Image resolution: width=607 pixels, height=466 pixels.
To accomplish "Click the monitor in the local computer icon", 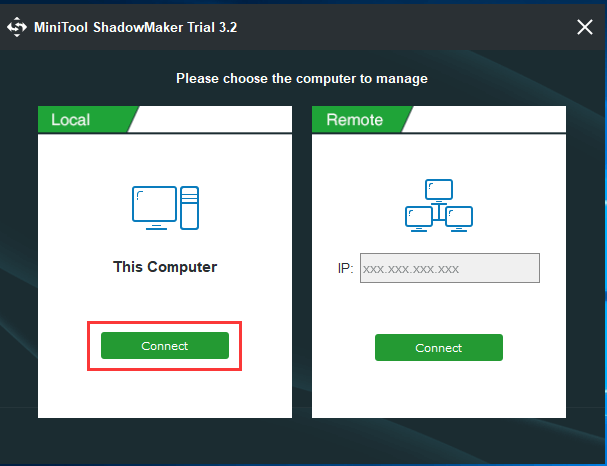I will 154,208.
